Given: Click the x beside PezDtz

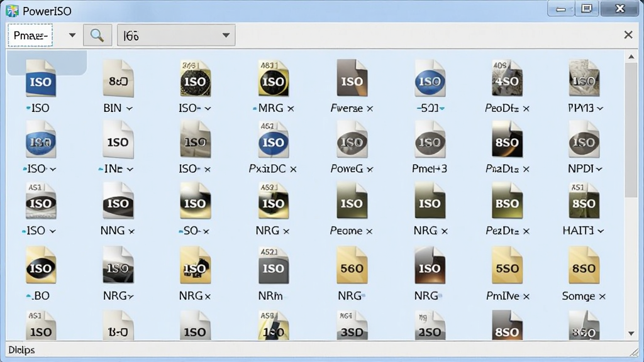Looking at the screenshot, I should click(526, 231).
